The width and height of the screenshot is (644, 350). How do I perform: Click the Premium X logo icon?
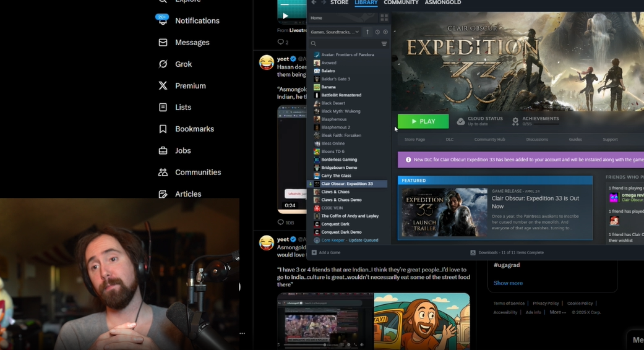coord(163,85)
